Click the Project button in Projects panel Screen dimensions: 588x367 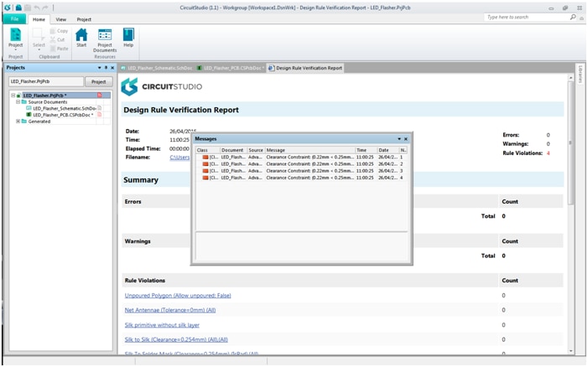(x=98, y=82)
